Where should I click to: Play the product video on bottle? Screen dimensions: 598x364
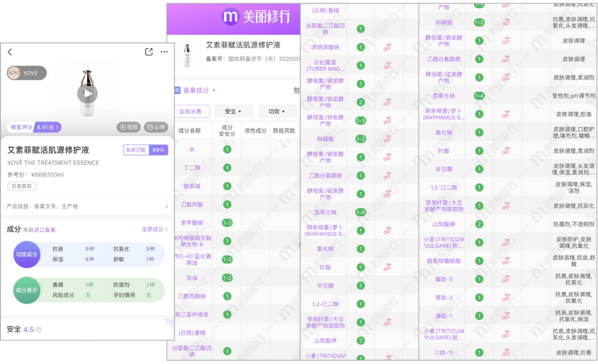point(87,93)
